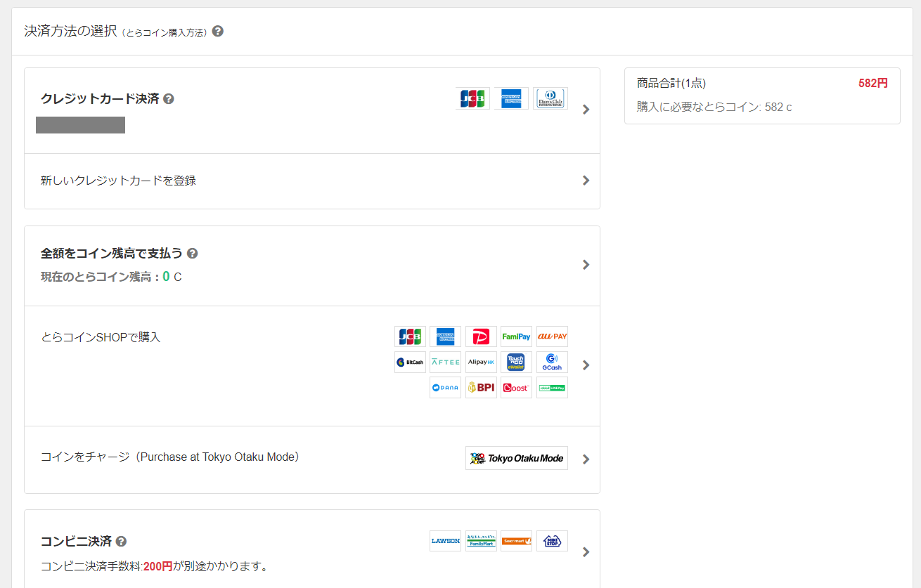This screenshot has height=588, width=921.
Task: Click the LINE Pay icon
Action: [552, 387]
